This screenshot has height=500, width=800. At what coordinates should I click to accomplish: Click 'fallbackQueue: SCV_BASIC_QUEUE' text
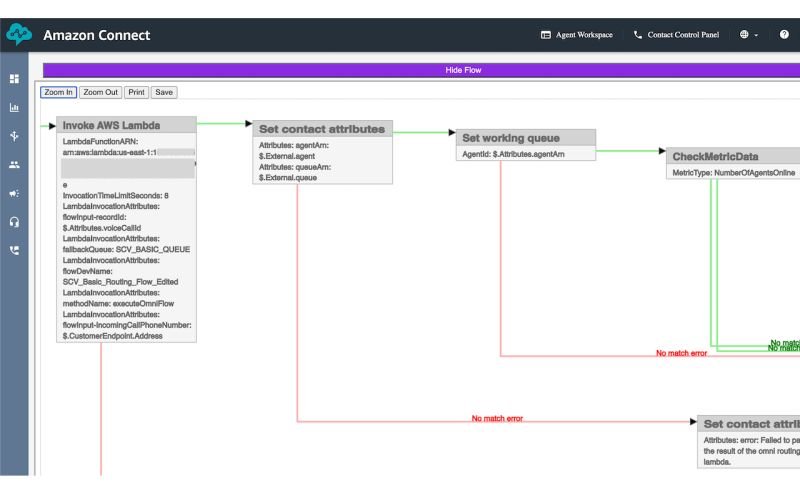pyautogui.click(x=126, y=249)
